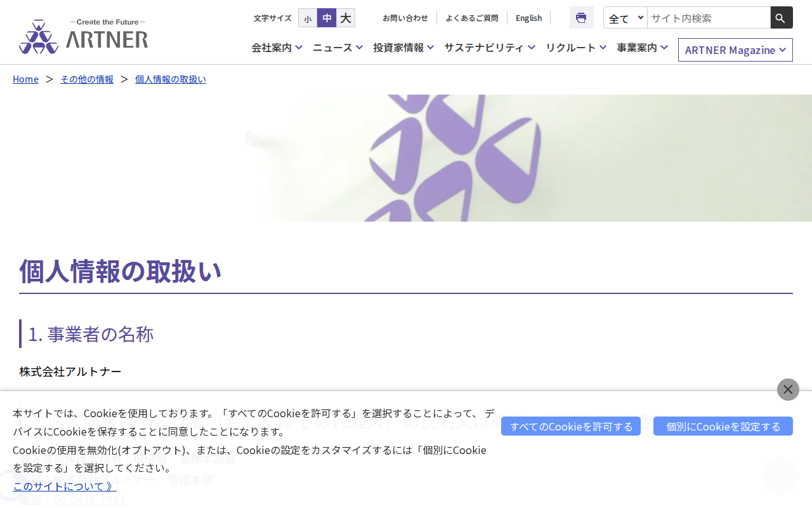Expand the ニュース menu

(x=337, y=47)
